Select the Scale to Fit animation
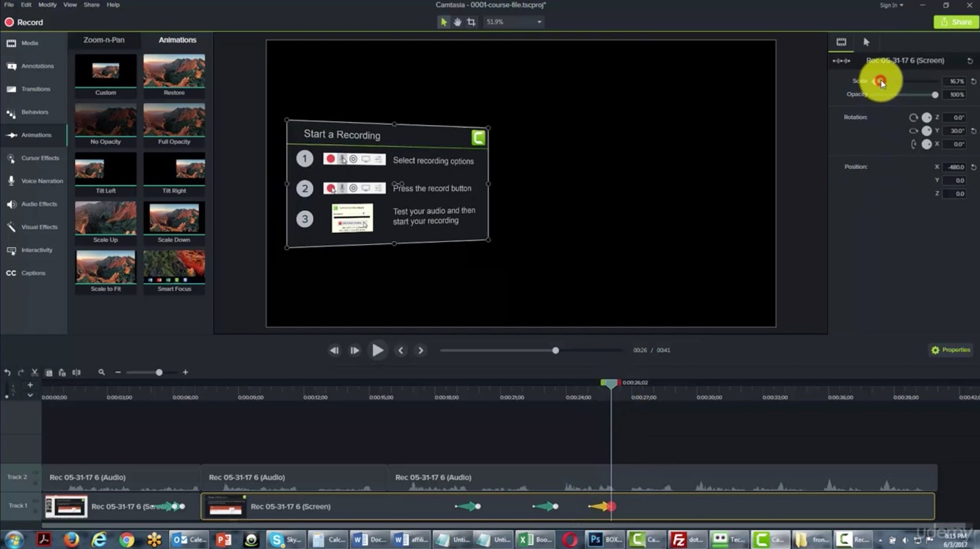 pos(105,271)
